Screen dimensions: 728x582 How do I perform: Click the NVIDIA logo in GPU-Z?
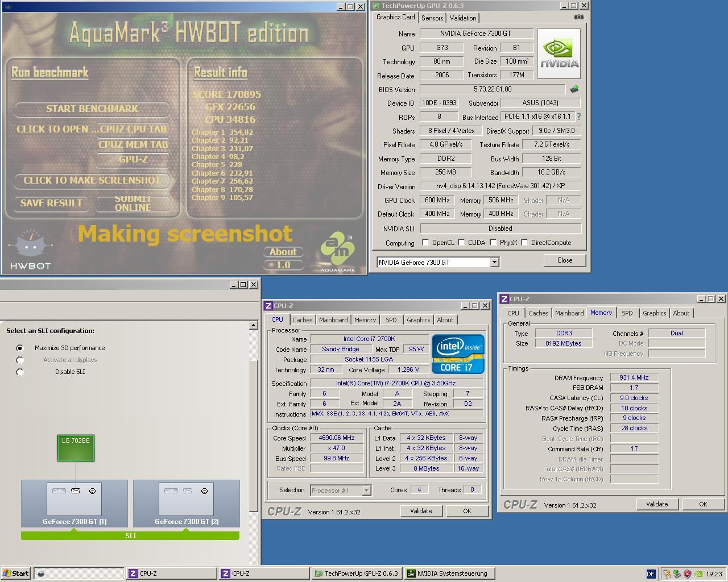click(559, 54)
